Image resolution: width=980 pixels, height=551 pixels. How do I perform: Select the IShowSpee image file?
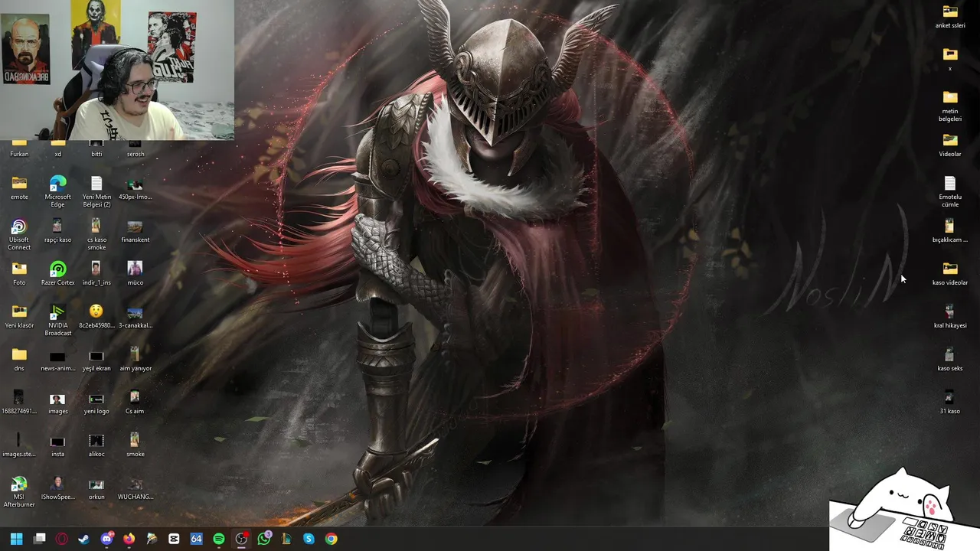[x=57, y=488]
